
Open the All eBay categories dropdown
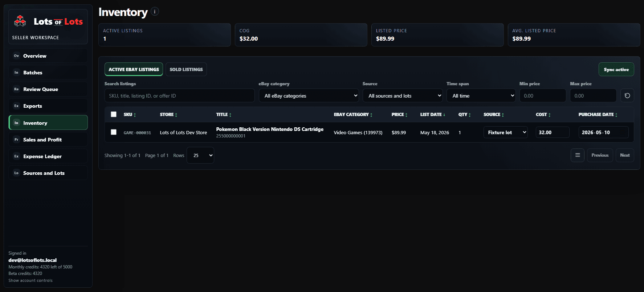click(x=309, y=96)
